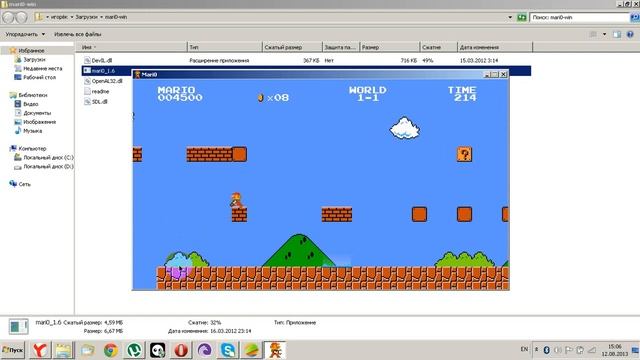Click mari0_1.6 thumbnail in details pane

[18, 327]
